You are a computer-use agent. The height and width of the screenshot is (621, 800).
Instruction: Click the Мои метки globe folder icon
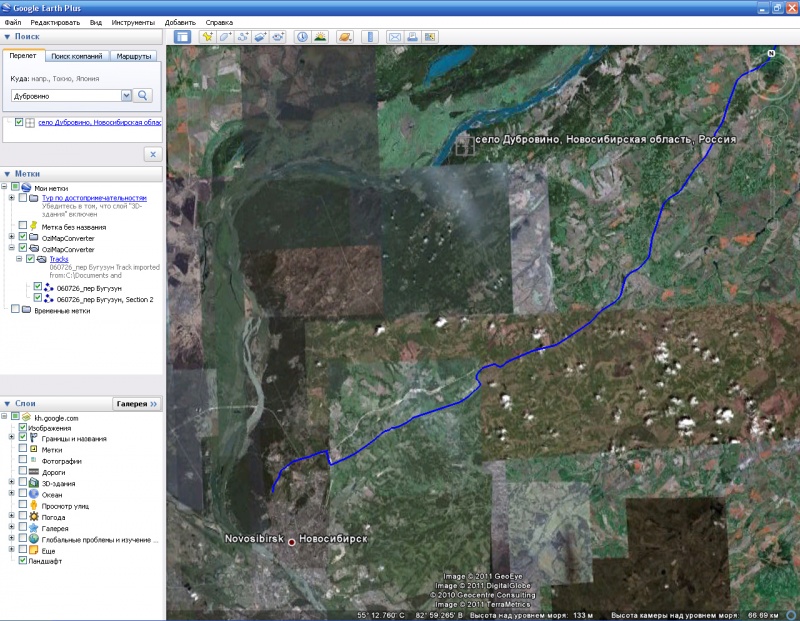click(27, 188)
